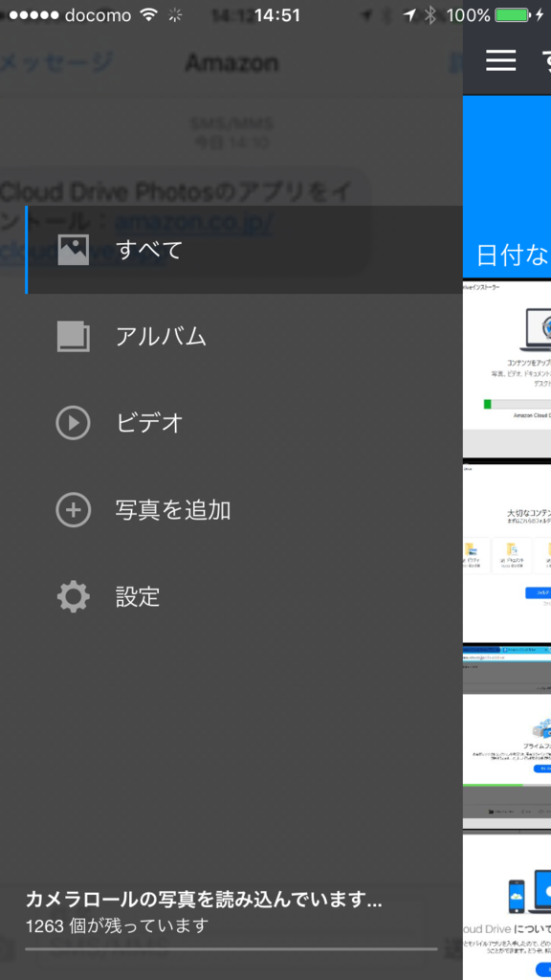Tap the Wi-Fi icon in status bar
This screenshot has width=551, height=980.
[148, 15]
